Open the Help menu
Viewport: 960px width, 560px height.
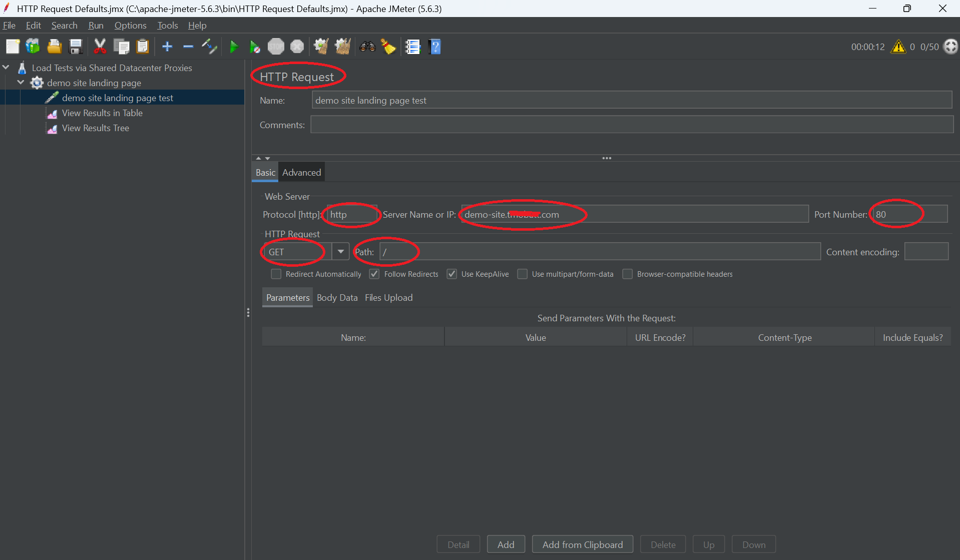tap(197, 25)
